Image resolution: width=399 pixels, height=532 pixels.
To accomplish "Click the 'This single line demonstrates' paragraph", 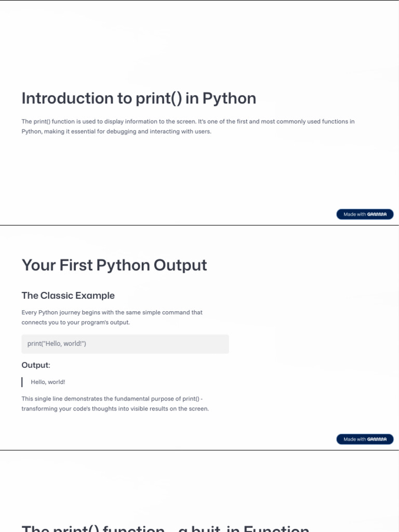I will (x=115, y=404).
